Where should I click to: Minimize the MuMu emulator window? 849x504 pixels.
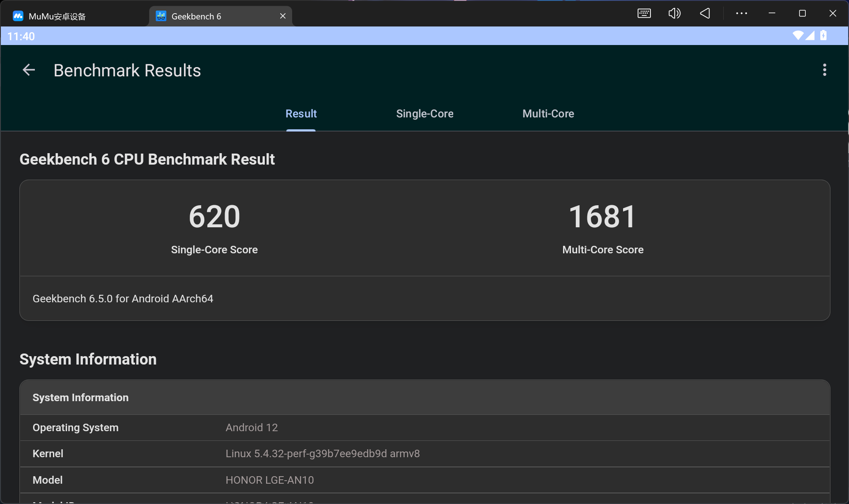772,13
